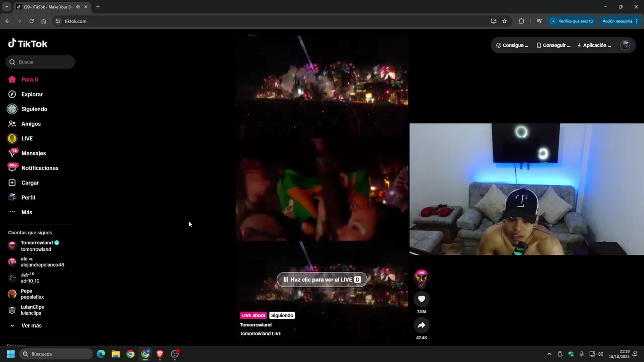Open browser extensions menu
Screen dimensions: 644x362
click(x=521, y=21)
